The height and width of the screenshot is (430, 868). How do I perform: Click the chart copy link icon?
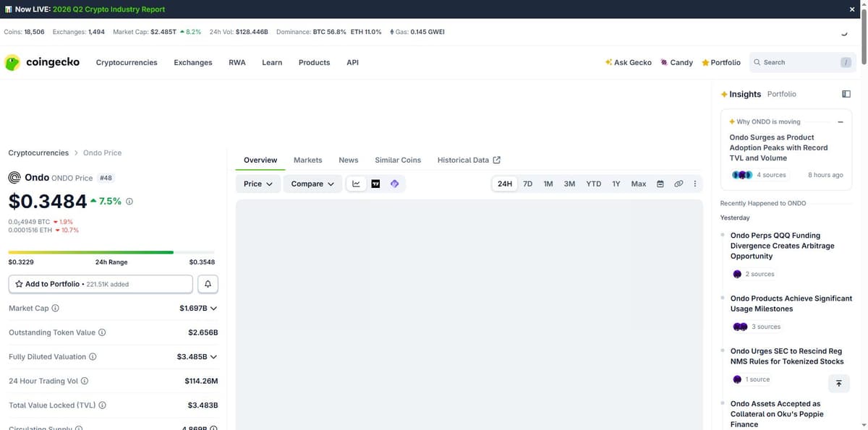(678, 184)
